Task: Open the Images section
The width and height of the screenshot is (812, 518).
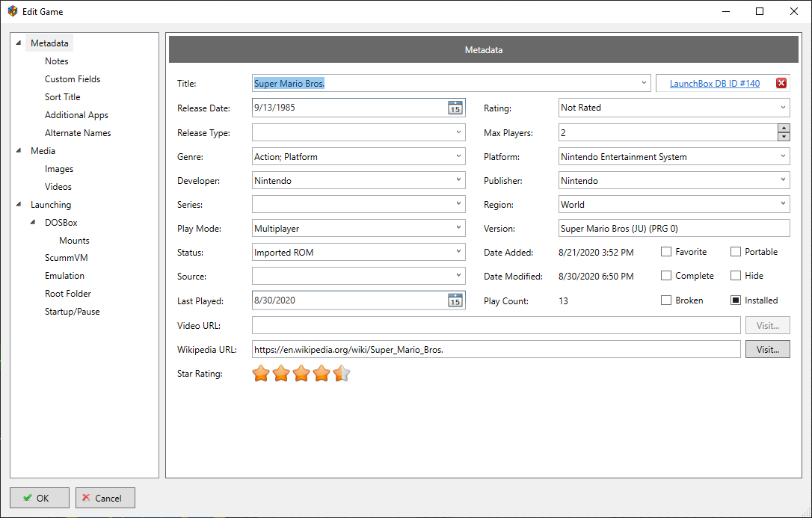Action: point(59,169)
